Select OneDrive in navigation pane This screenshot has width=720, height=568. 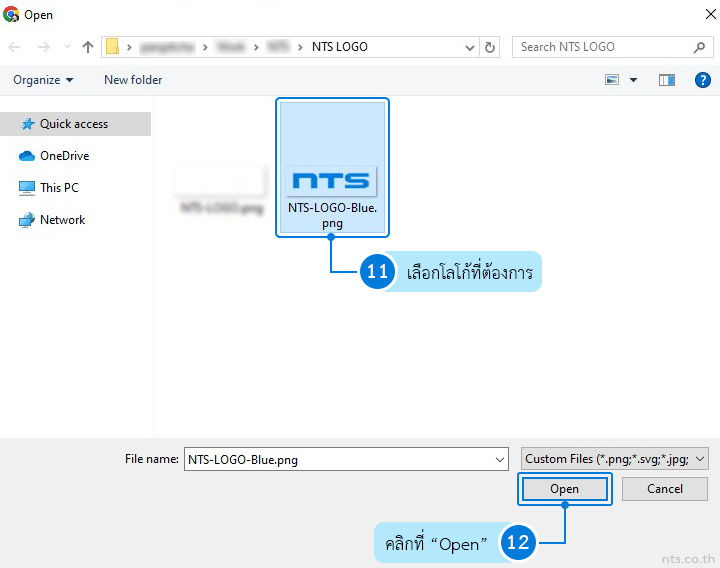pos(54,156)
